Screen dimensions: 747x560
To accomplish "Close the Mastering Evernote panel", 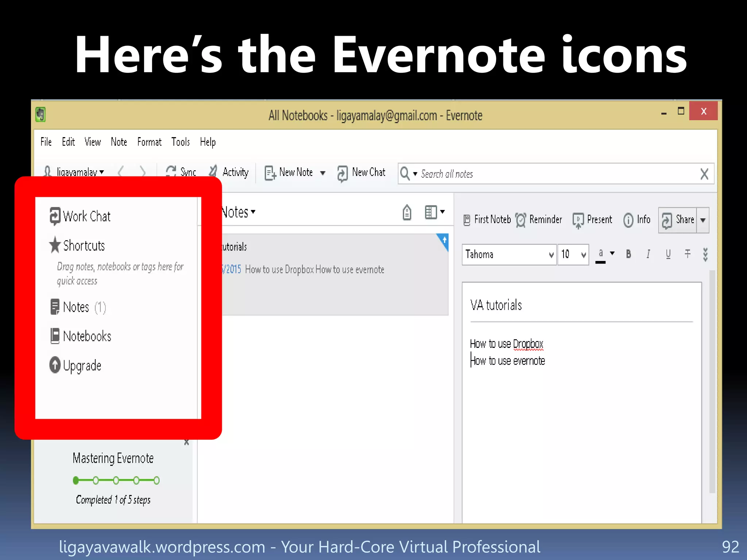I will coord(186,442).
